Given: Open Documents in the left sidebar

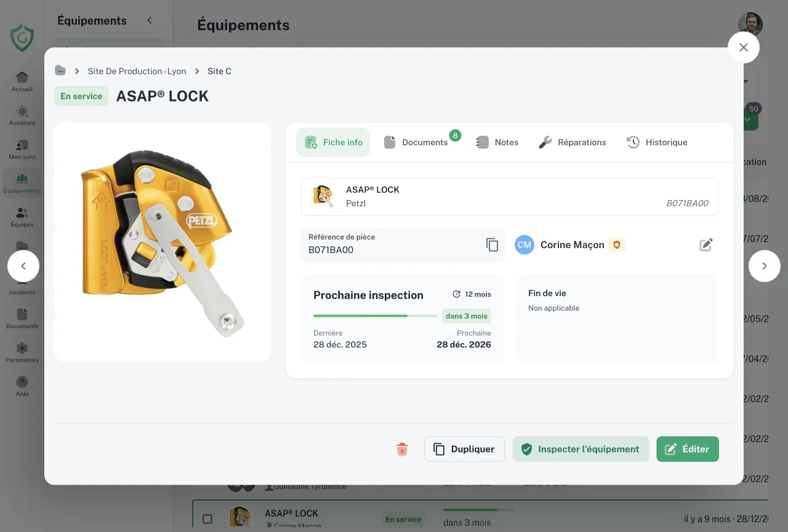Looking at the screenshot, I should click(x=22, y=318).
